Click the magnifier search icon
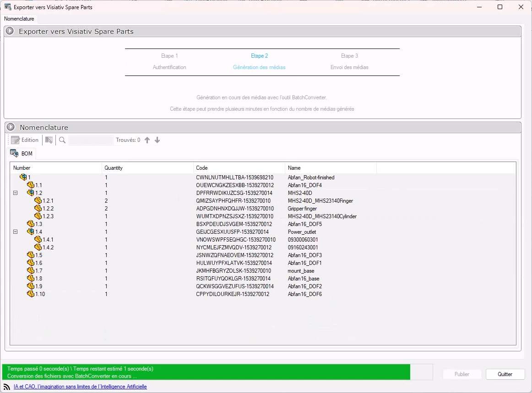The image size is (532, 393). pyautogui.click(x=62, y=140)
